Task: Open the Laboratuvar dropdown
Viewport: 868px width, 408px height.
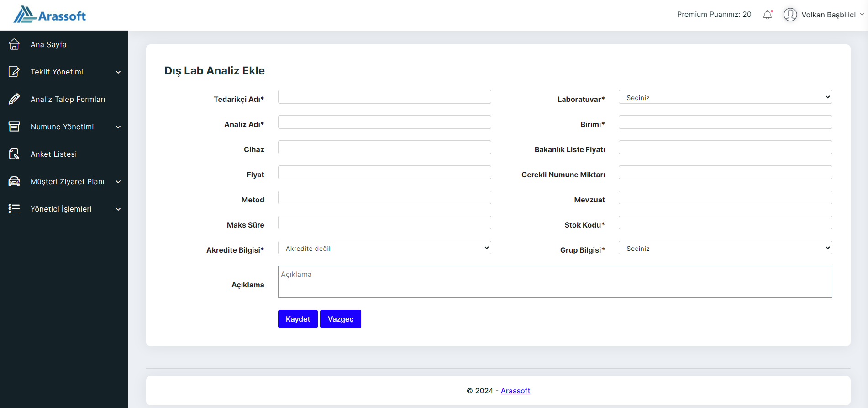Action: 725,97
